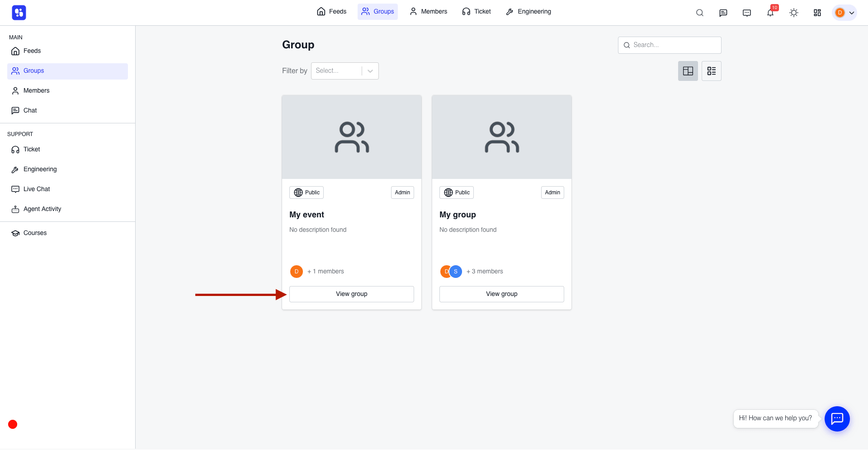The height and width of the screenshot is (460, 868).
Task: Open Engineering in top navigation
Action: click(528, 12)
